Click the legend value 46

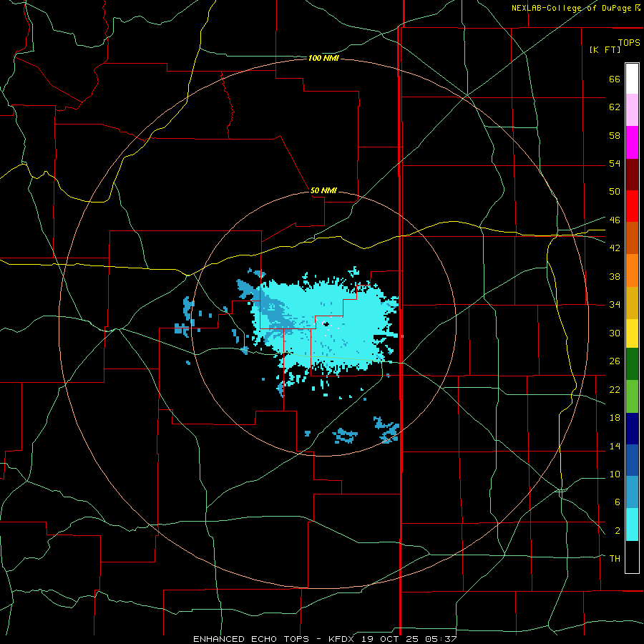tap(615, 220)
